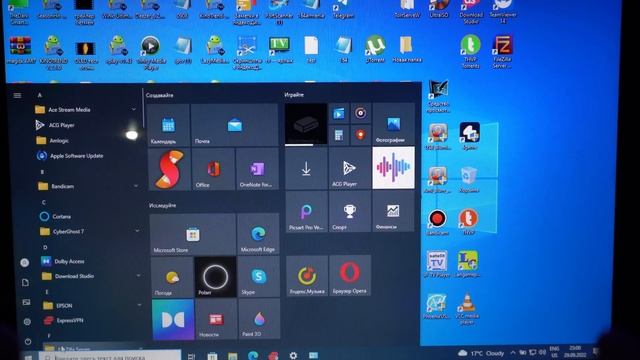640x360 pixels.
Task: Launch Браузер Opera tile
Action: (x=350, y=276)
